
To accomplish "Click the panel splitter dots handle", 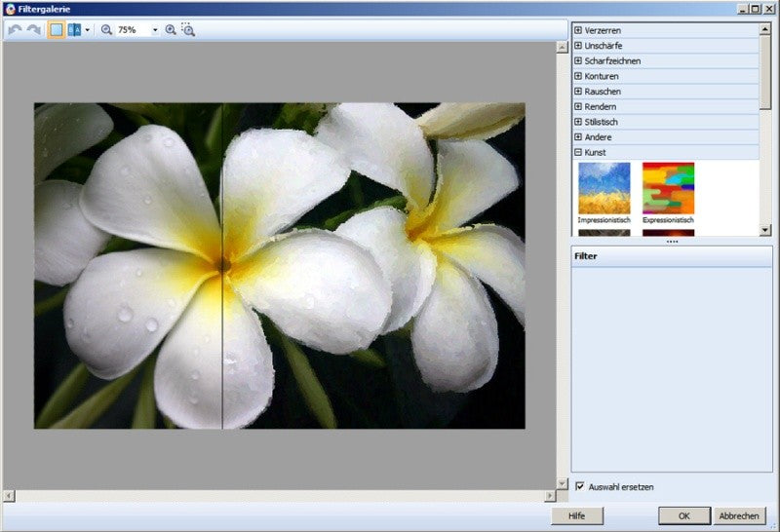I will click(x=672, y=242).
